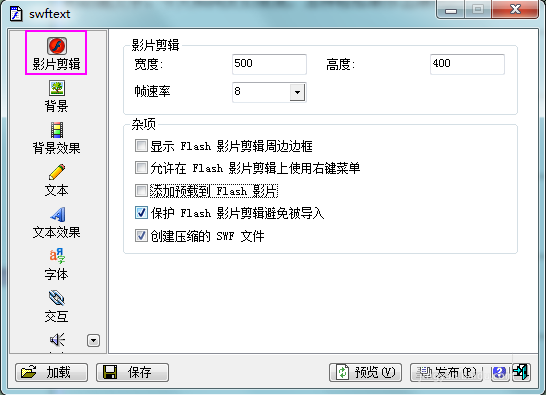Close the swftext window
The width and height of the screenshot is (546, 395).
click(515, 9)
